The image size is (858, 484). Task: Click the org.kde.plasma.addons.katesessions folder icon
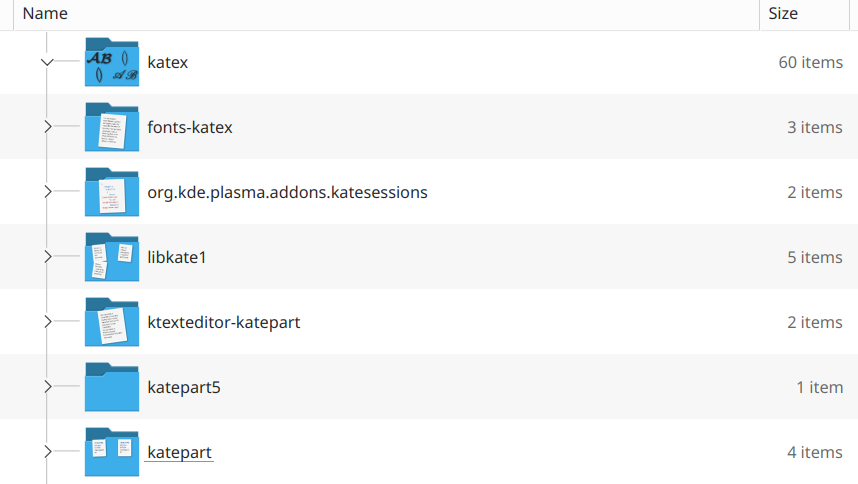112,192
